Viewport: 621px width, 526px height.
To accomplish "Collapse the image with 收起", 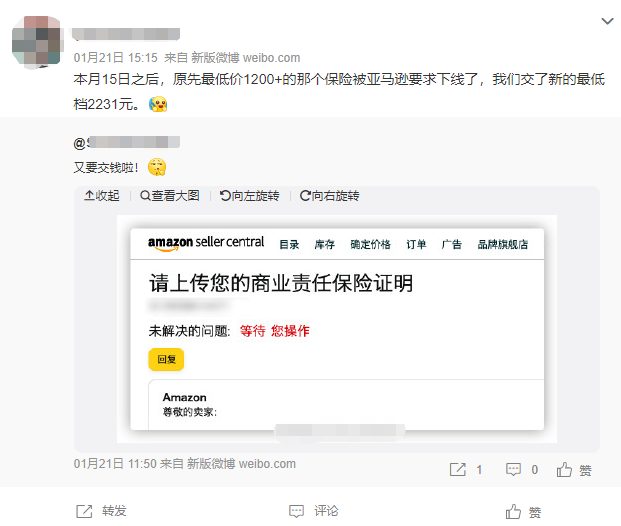I will 102,196.
